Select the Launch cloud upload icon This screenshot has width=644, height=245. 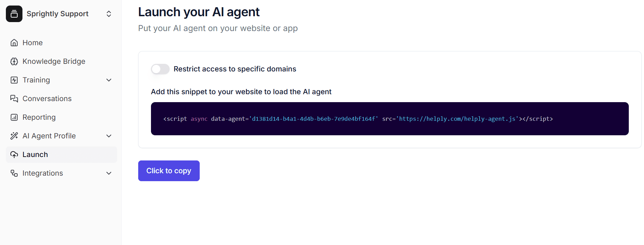click(x=14, y=154)
